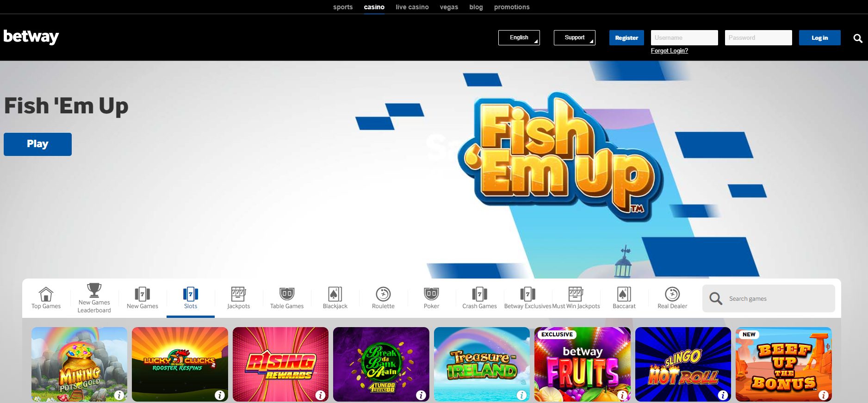Open Treasure Ireland game thumbnail
The image size is (868, 403).
click(x=482, y=364)
